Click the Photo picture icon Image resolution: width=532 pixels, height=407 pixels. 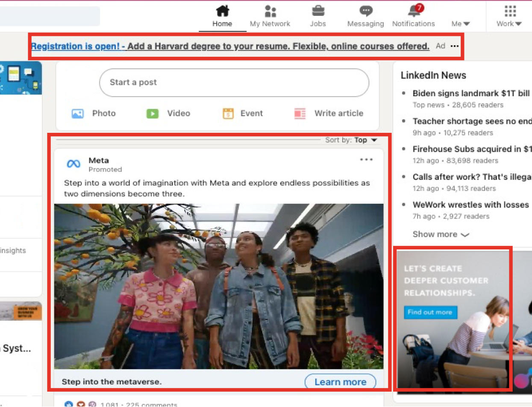coord(77,114)
